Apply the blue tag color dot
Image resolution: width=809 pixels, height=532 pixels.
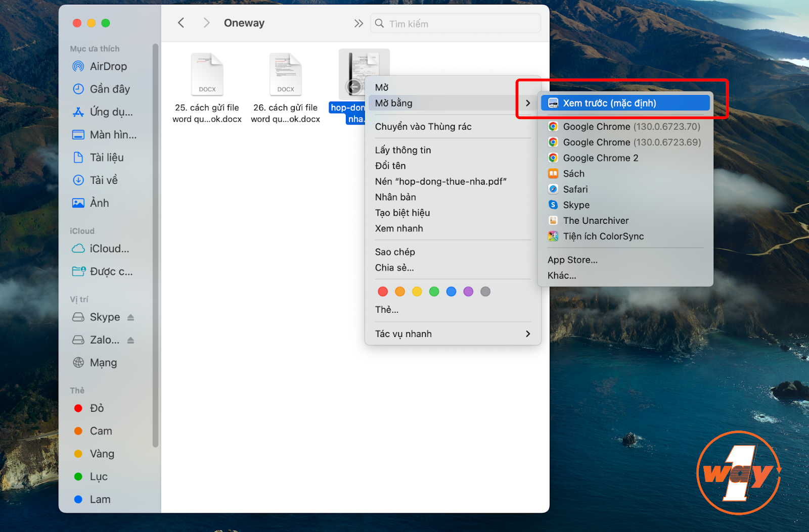[452, 292]
